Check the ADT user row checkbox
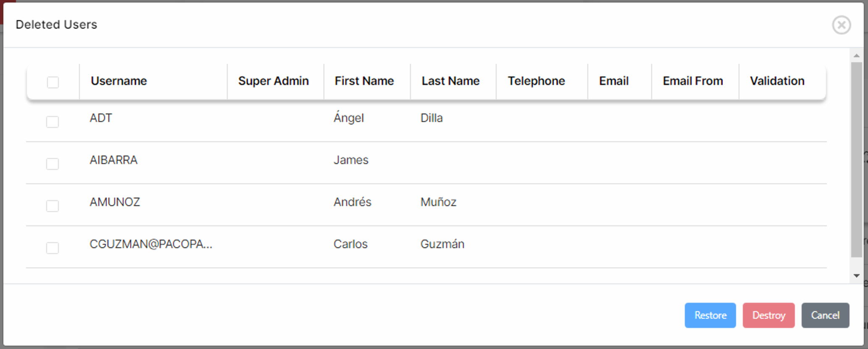The width and height of the screenshot is (868, 349). [53, 122]
